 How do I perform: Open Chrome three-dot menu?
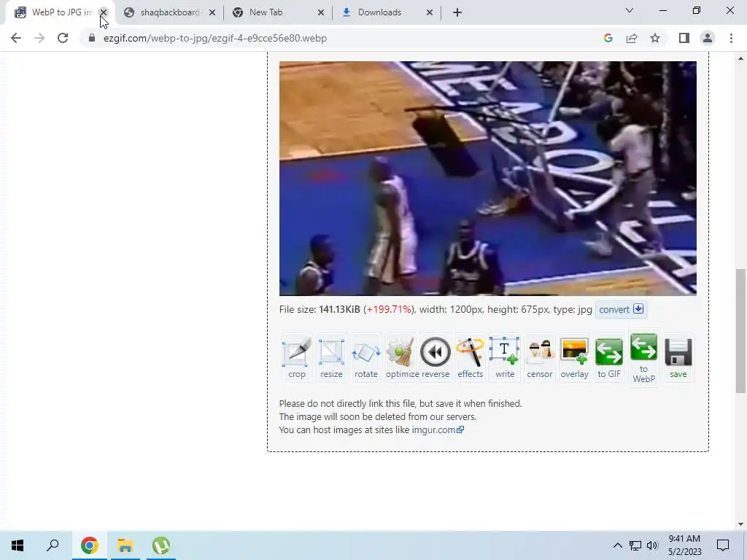pyautogui.click(x=731, y=38)
